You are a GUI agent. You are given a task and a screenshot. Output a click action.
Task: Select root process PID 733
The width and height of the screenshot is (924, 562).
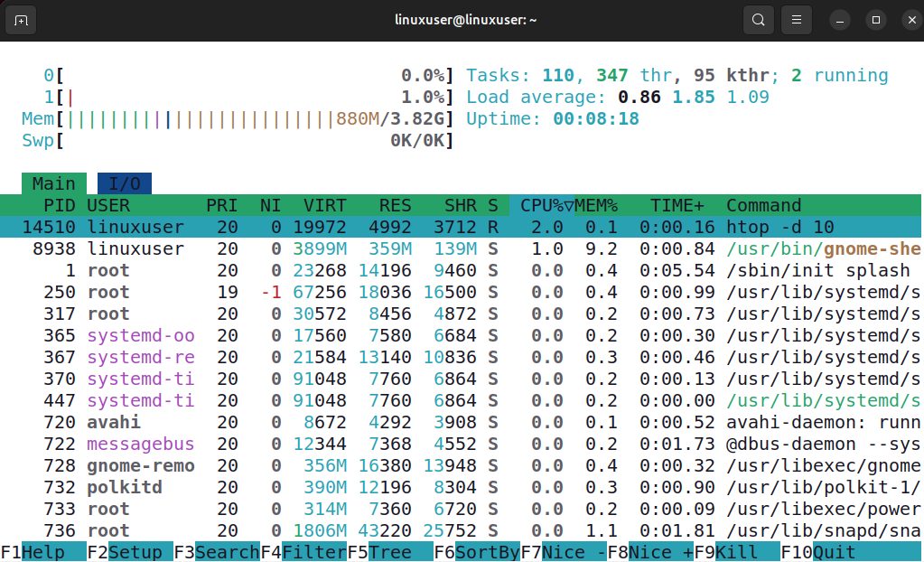(461, 509)
